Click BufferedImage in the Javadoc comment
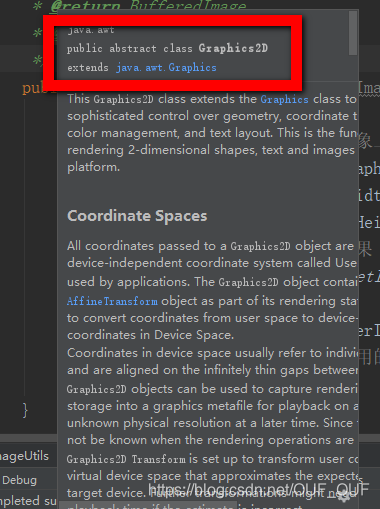The width and height of the screenshot is (380, 509). [188, 6]
